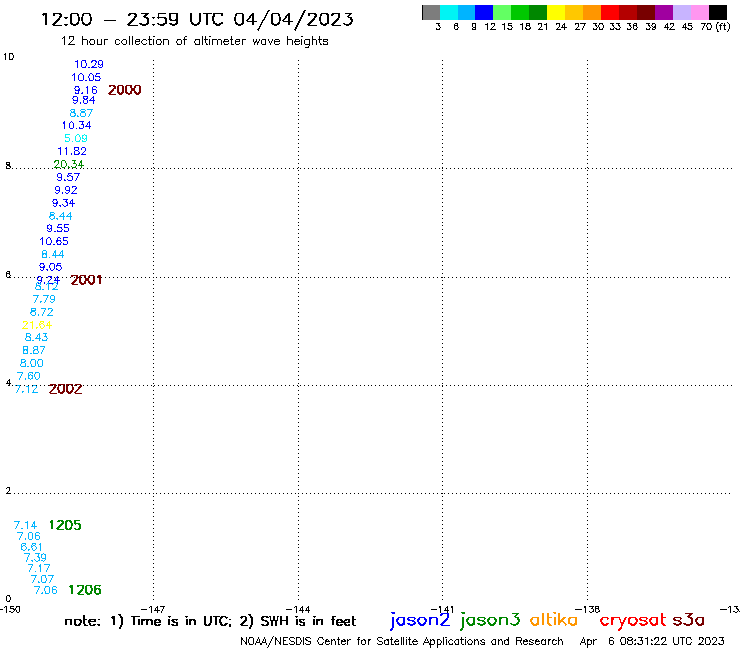Click the wave height value 9.55
740x650 pixels.
(58, 228)
